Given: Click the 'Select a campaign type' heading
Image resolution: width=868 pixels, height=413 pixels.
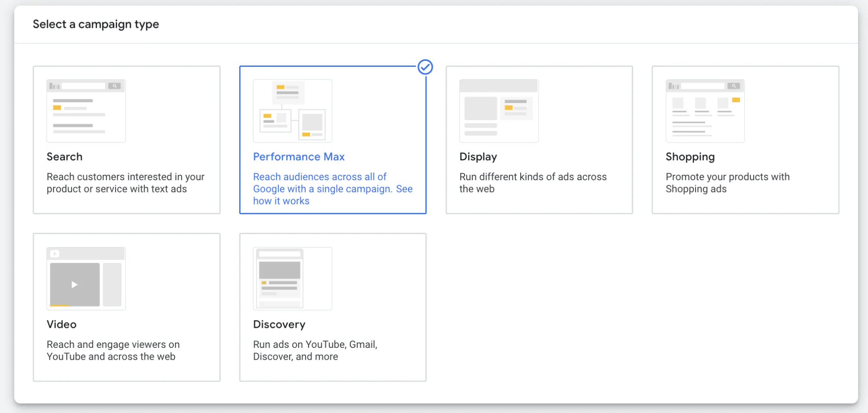Looking at the screenshot, I should (x=96, y=24).
